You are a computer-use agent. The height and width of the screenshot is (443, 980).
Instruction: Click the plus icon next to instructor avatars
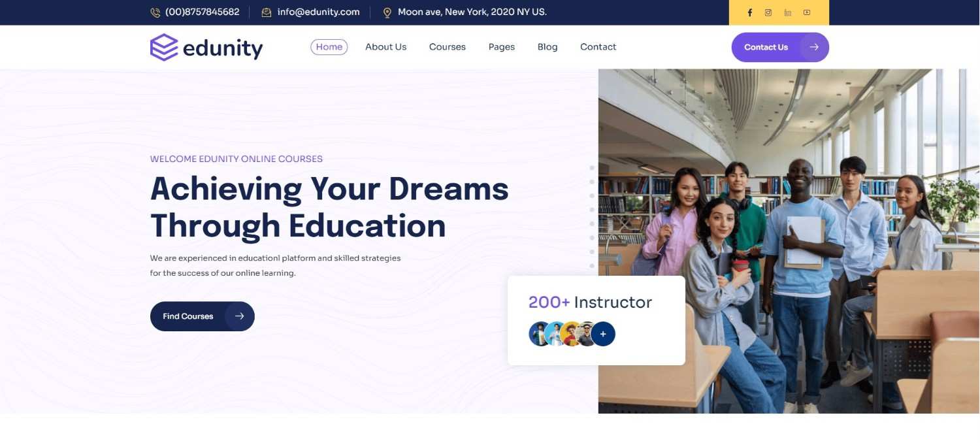click(602, 333)
